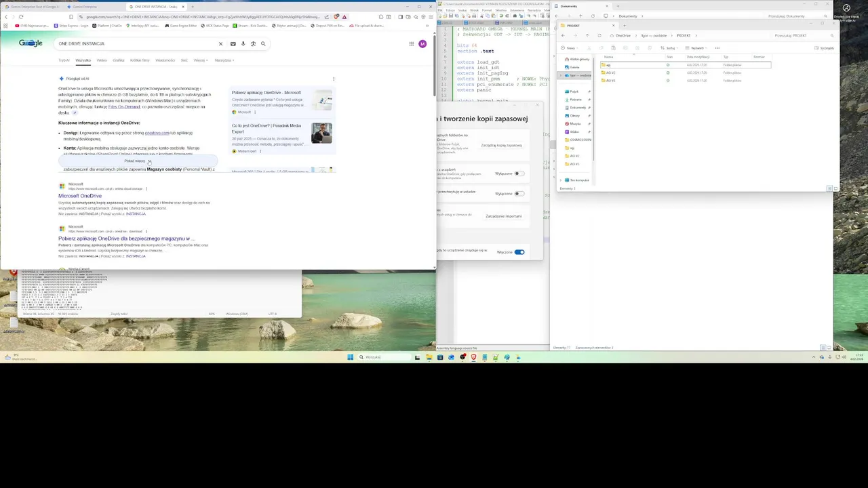Refresh the PROJEKT Explorer window
This screenshot has width=868, height=488.
(599, 35)
